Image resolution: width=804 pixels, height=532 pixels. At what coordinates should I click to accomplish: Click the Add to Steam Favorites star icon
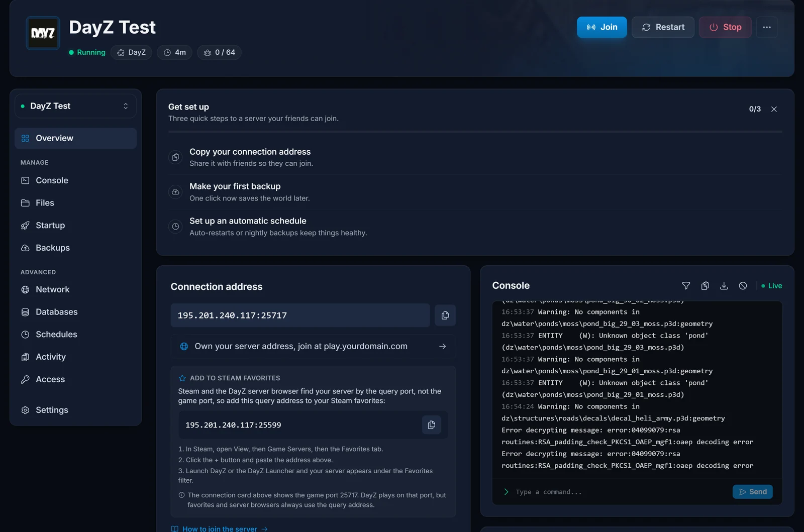(x=182, y=378)
